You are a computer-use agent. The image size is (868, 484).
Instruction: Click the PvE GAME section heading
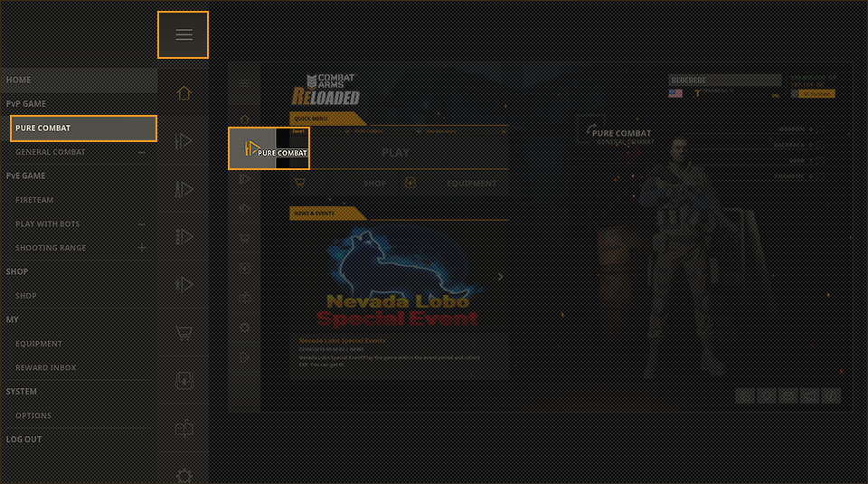[x=25, y=176]
